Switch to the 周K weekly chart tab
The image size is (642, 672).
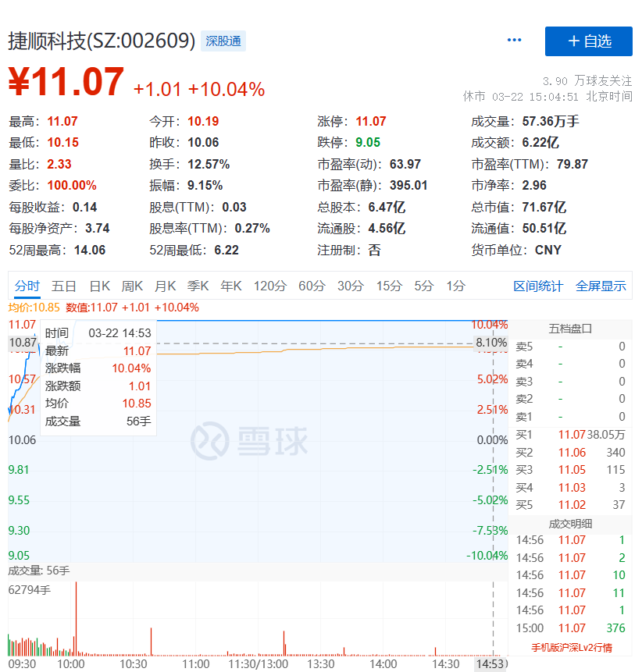pos(132,286)
